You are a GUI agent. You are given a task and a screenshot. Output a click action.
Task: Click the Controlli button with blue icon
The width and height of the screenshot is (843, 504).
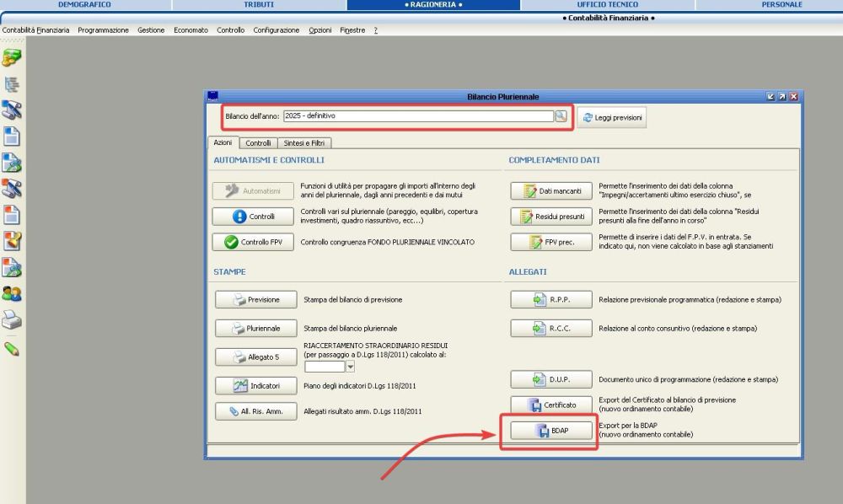tap(253, 216)
